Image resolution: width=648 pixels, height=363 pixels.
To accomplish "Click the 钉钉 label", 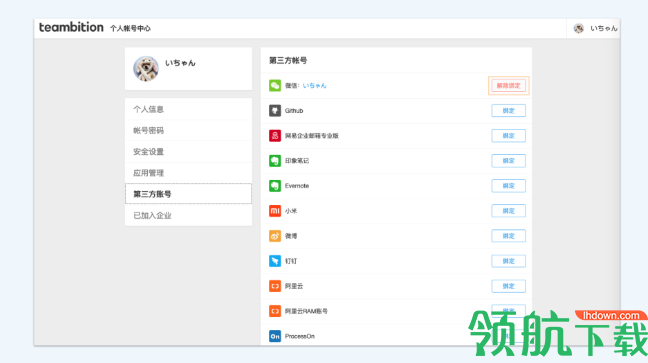I will coord(291,261).
